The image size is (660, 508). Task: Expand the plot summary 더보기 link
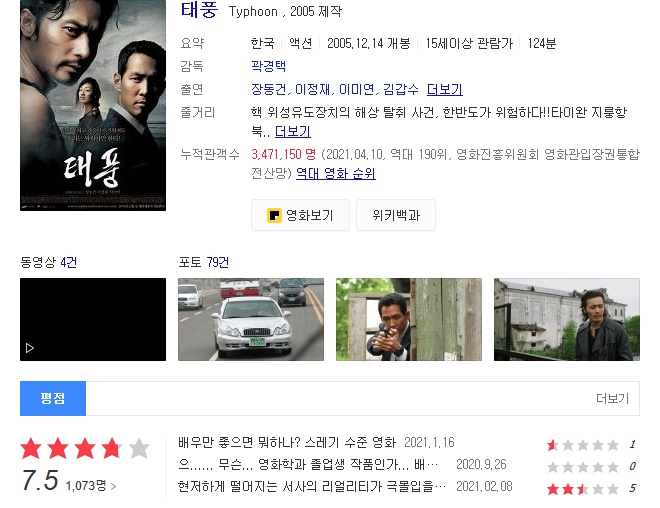(293, 131)
